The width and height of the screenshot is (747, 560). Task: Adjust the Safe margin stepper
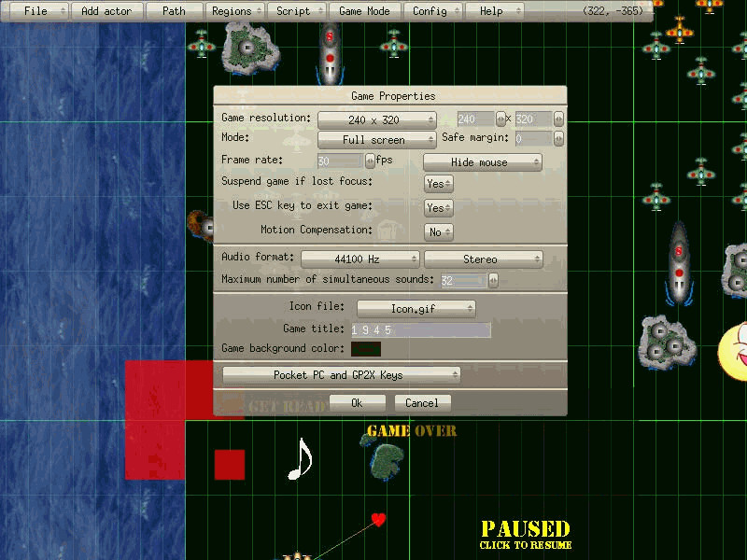coord(558,138)
